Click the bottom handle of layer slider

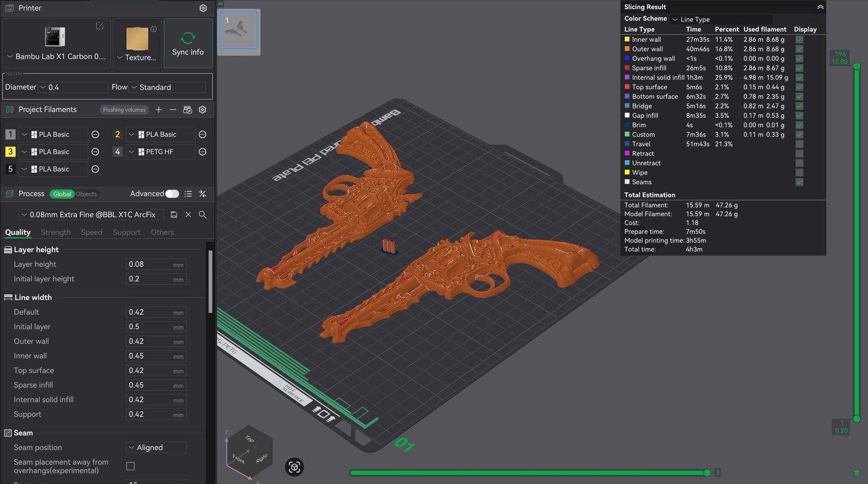[857, 419]
